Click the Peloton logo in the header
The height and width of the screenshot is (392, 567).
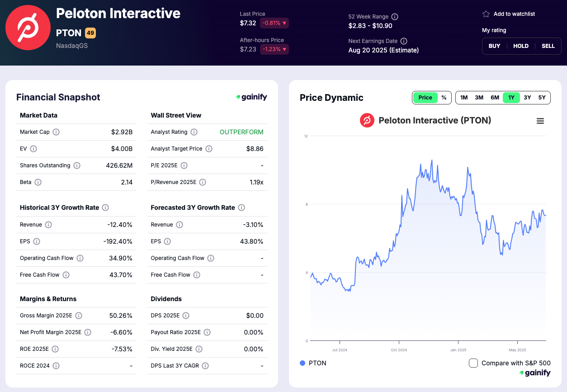pyautogui.click(x=28, y=28)
